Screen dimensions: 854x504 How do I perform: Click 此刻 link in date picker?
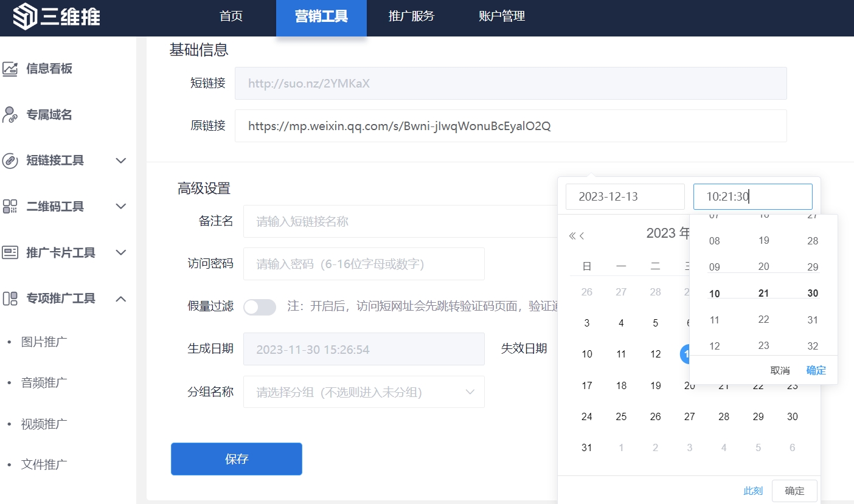click(753, 491)
